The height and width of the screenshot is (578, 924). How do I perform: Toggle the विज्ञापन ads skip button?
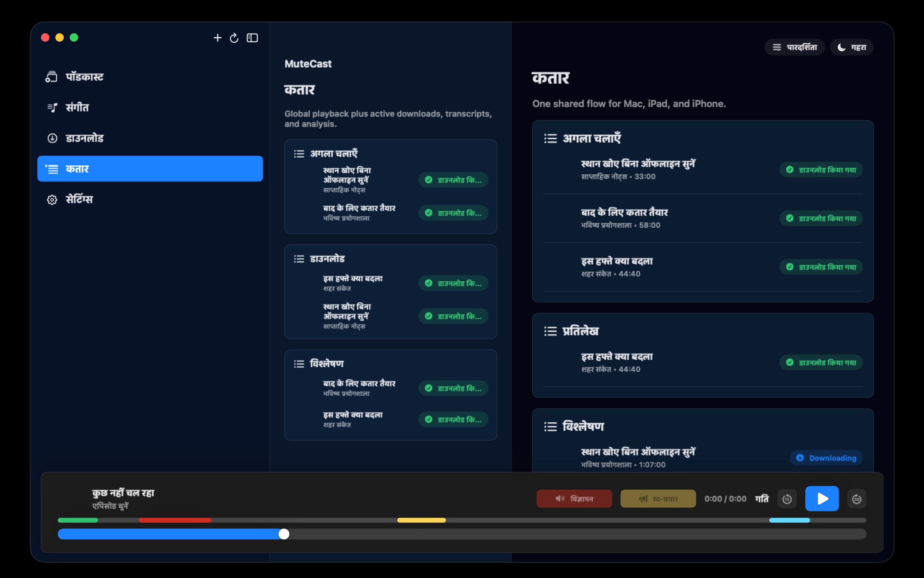pyautogui.click(x=574, y=498)
